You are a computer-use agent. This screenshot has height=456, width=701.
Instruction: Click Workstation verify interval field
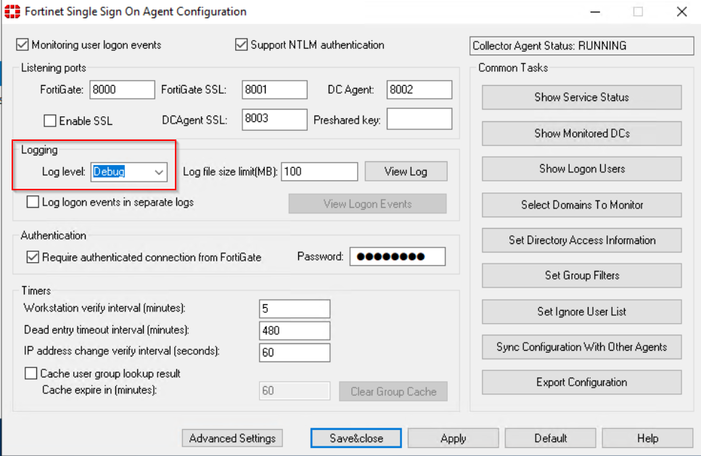pos(295,309)
